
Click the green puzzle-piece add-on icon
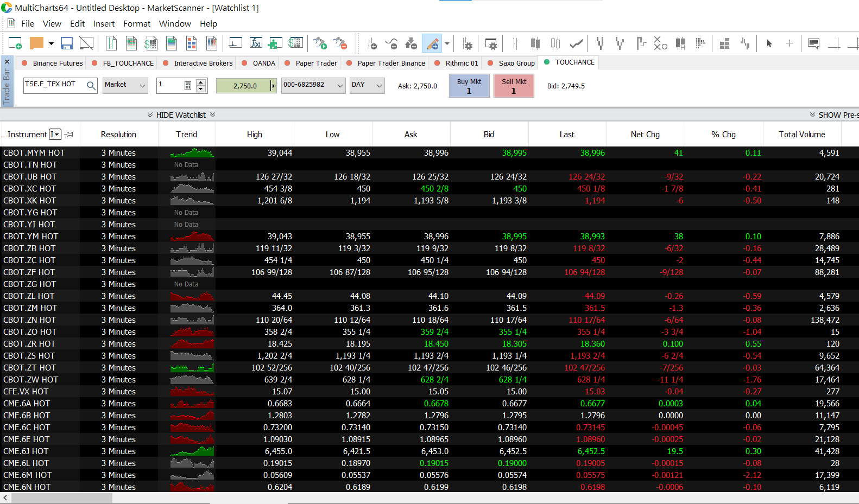coord(275,43)
